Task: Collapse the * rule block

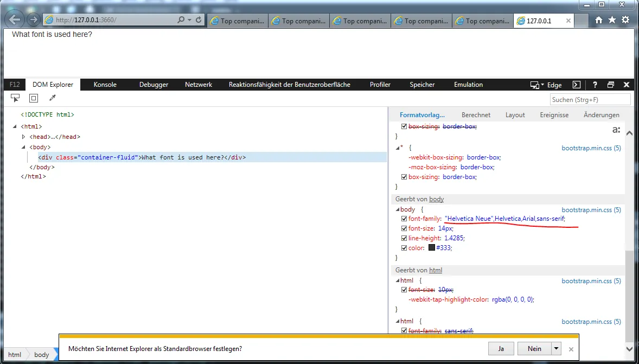Action: pyautogui.click(x=398, y=148)
